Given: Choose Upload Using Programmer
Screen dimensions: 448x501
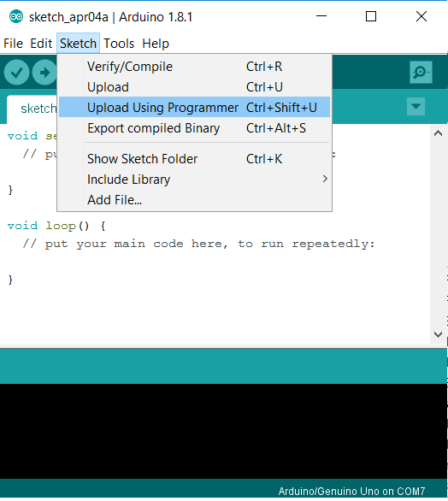Looking at the screenshot, I should pos(194,108).
